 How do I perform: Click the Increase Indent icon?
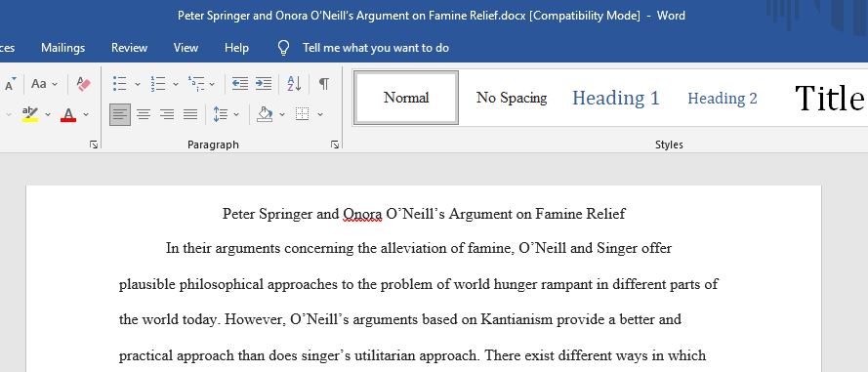pyautogui.click(x=264, y=84)
